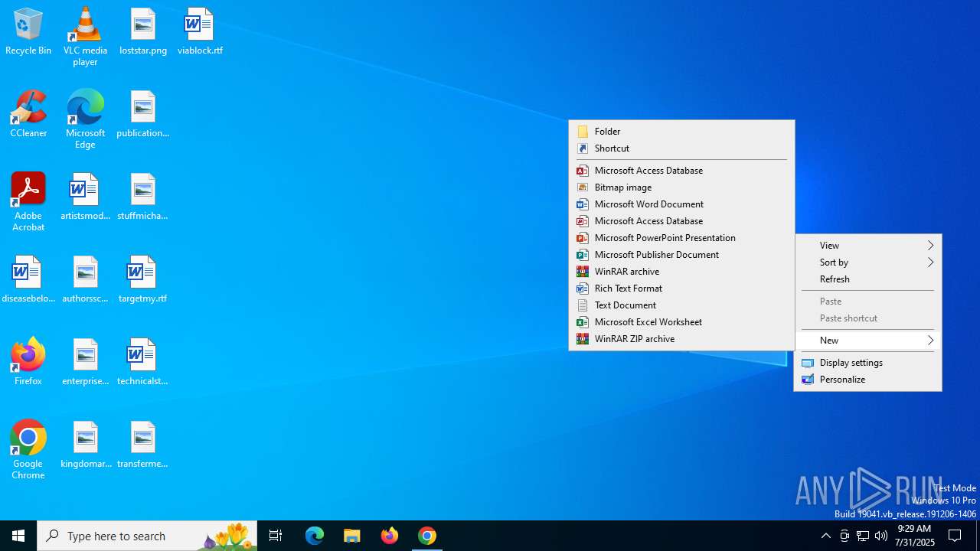Select the publication... image file icon
The image size is (980, 551).
143,114
